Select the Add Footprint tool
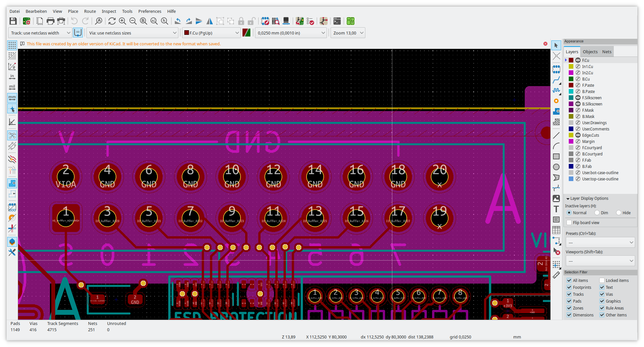This screenshot has height=347, width=644. pos(556,69)
